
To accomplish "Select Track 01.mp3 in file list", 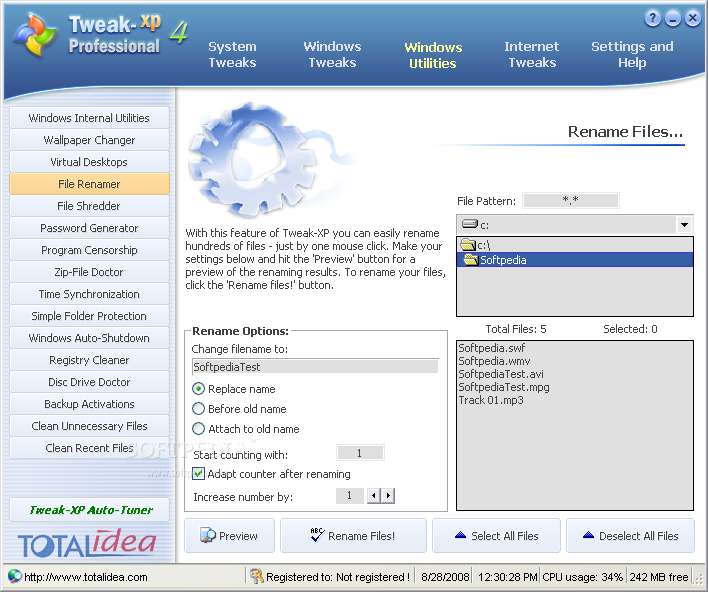I will (491, 400).
